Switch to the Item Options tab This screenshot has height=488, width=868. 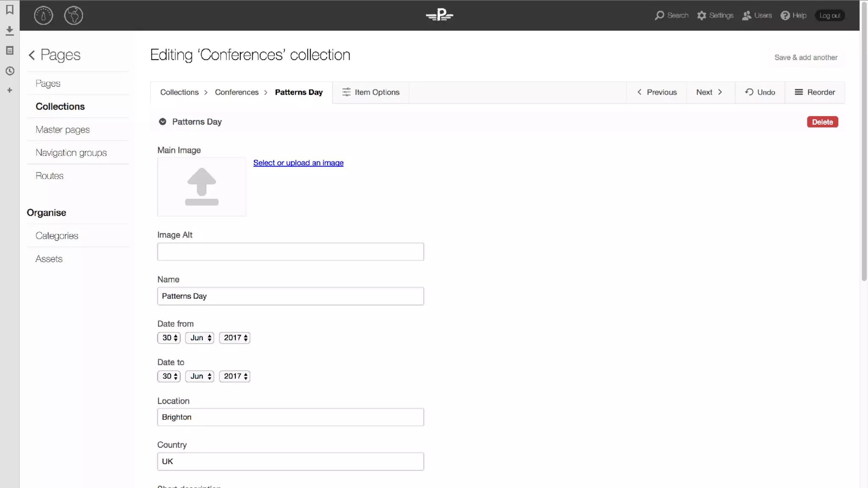pyautogui.click(x=371, y=92)
